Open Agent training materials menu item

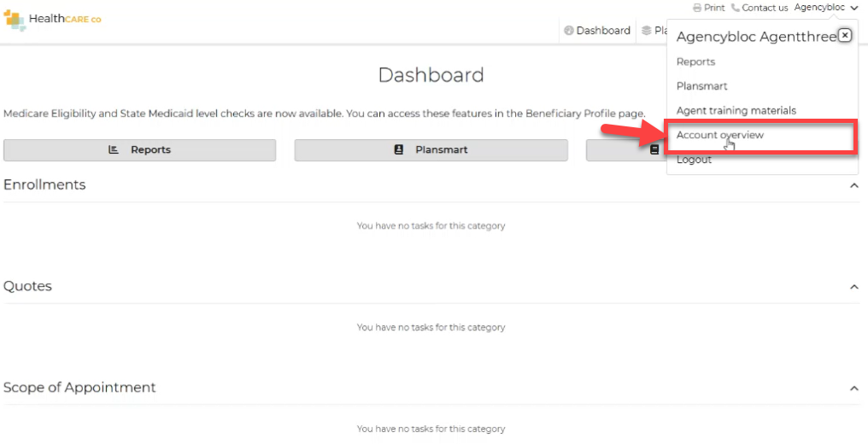coord(736,111)
